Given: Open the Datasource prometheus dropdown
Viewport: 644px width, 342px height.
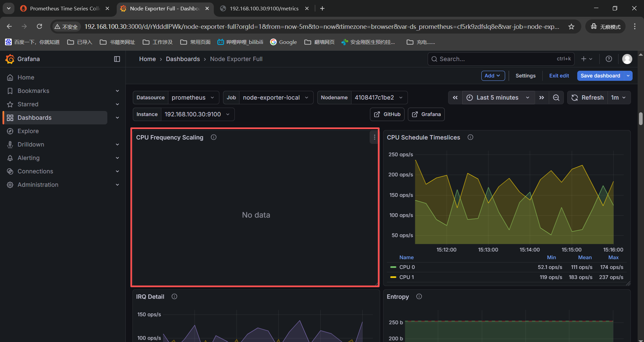Looking at the screenshot, I should click(193, 98).
